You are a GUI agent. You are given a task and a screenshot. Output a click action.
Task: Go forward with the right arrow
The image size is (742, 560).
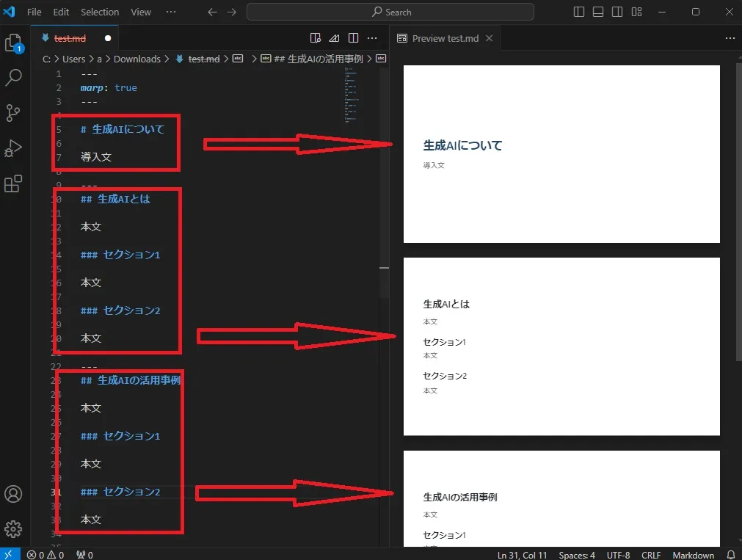pos(231,12)
